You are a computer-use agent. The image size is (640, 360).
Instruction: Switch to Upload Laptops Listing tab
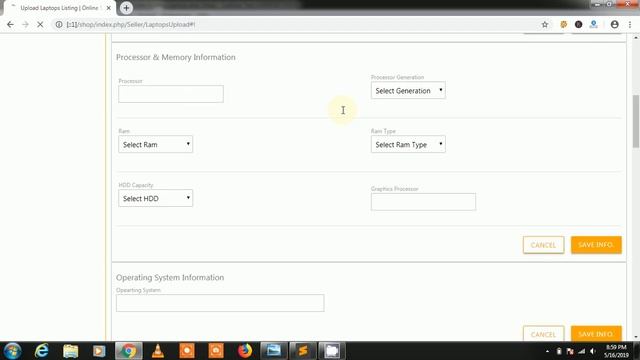point(59,8)
